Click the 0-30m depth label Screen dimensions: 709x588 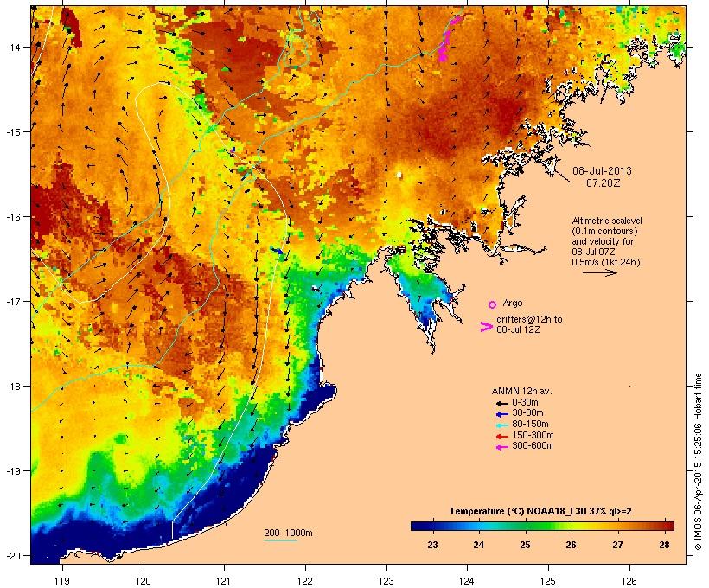tap(525, 403)
